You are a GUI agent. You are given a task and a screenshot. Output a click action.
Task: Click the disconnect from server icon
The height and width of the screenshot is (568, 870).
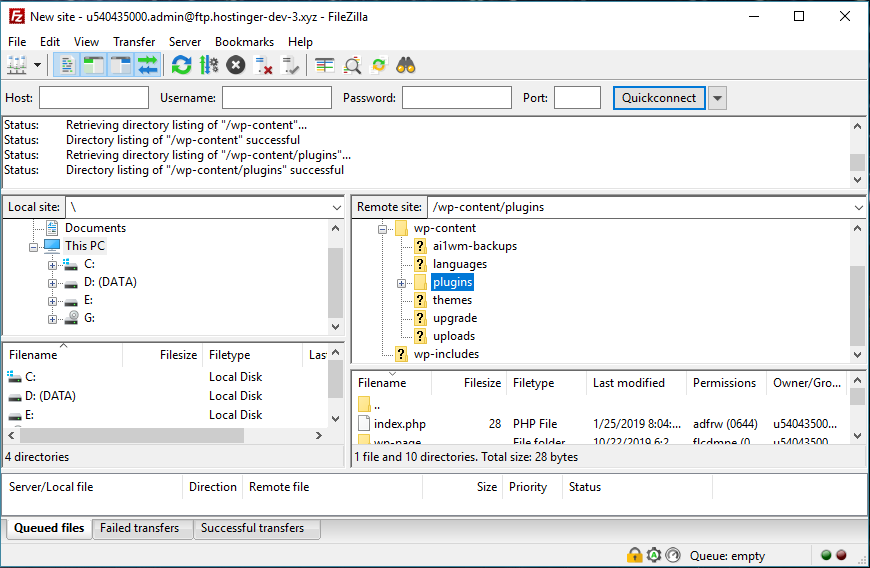[263, 66]
